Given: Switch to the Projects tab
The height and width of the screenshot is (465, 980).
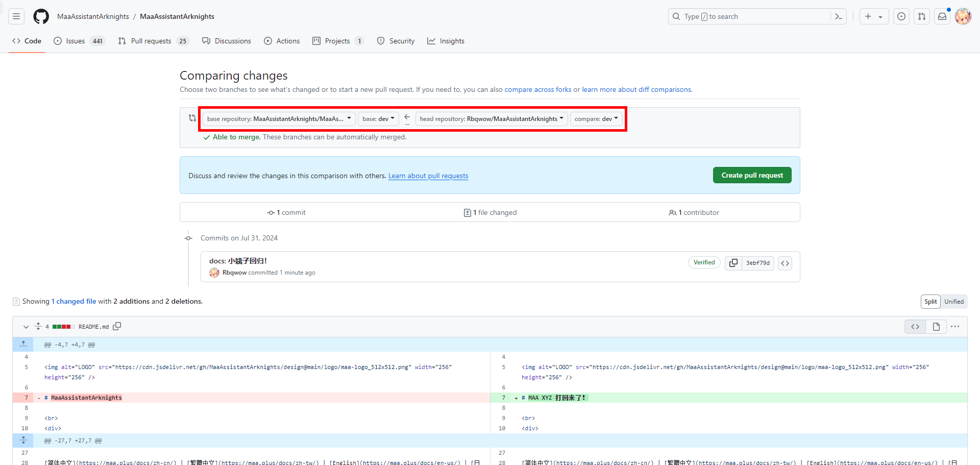Looking at the screenshot, I should coord(338,41).
